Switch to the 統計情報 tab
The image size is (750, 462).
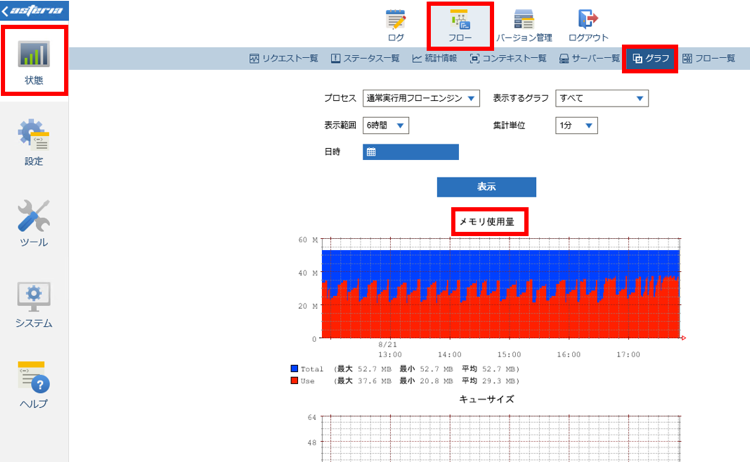click(434, 58)
